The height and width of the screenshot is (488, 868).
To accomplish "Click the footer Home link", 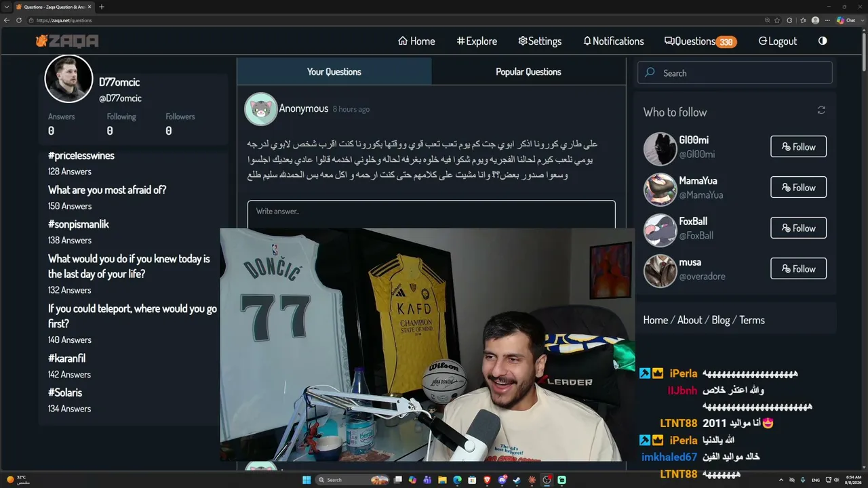I will (656, 320).
